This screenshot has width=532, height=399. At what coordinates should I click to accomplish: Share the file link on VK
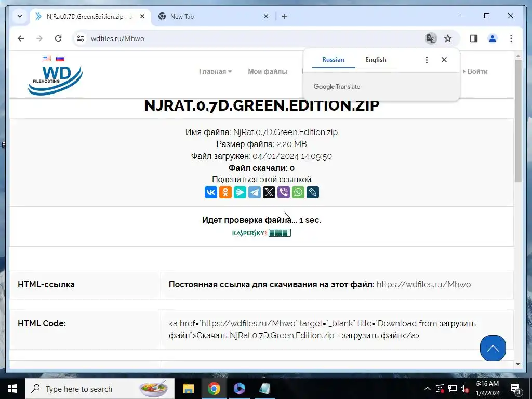[x=211, y=192]
